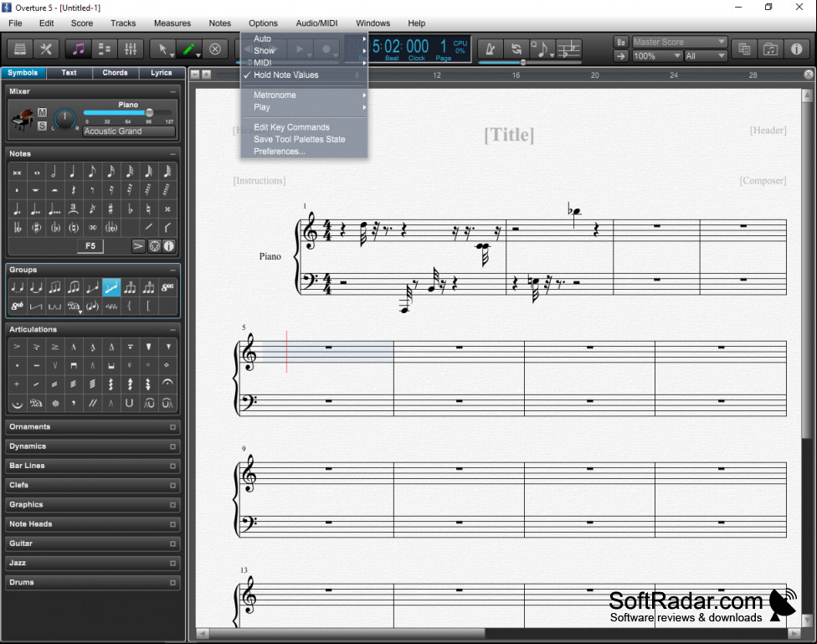This screenshot has height=644, width=817.
Task: Click the ruler minus zoom button
Action: pos(195,75)
